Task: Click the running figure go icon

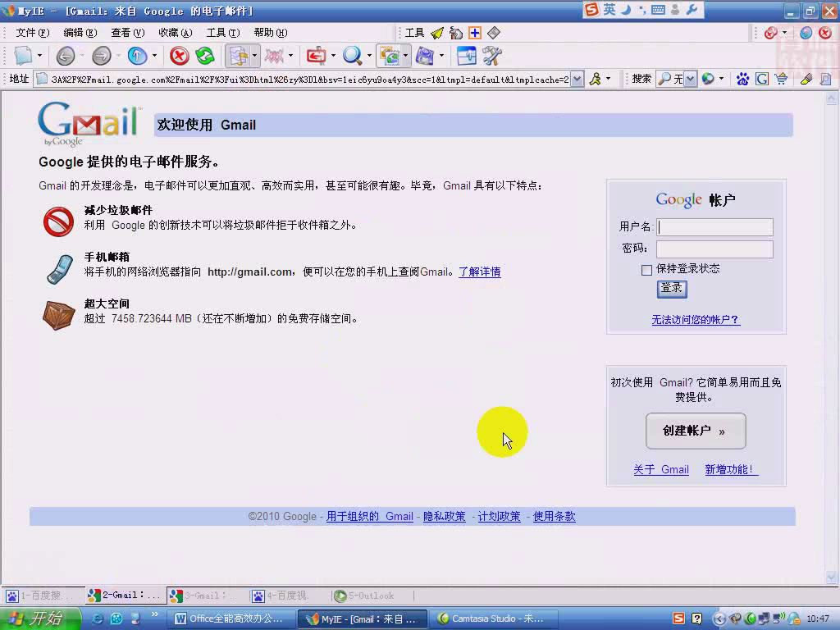Action: tap(596, 80)
